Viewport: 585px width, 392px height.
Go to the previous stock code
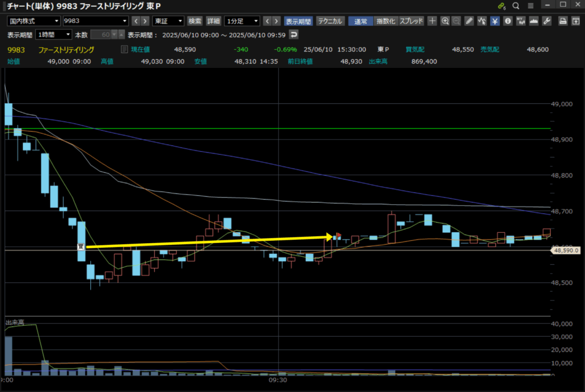point(136,21)
